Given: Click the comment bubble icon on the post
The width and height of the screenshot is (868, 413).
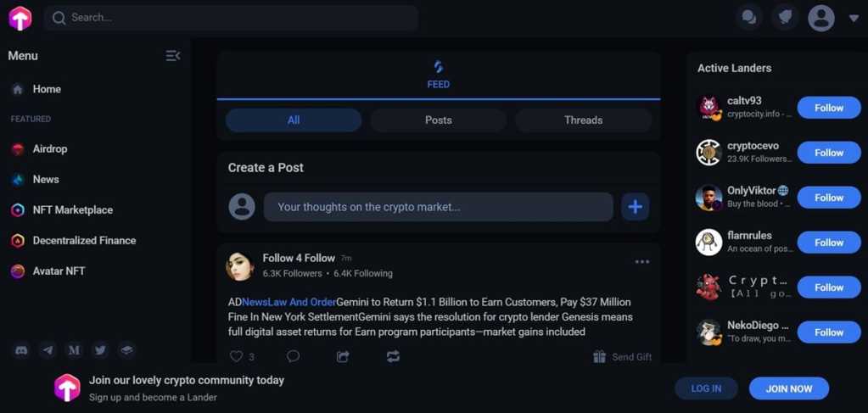Looking at the screenshot, I should [293, 356].
